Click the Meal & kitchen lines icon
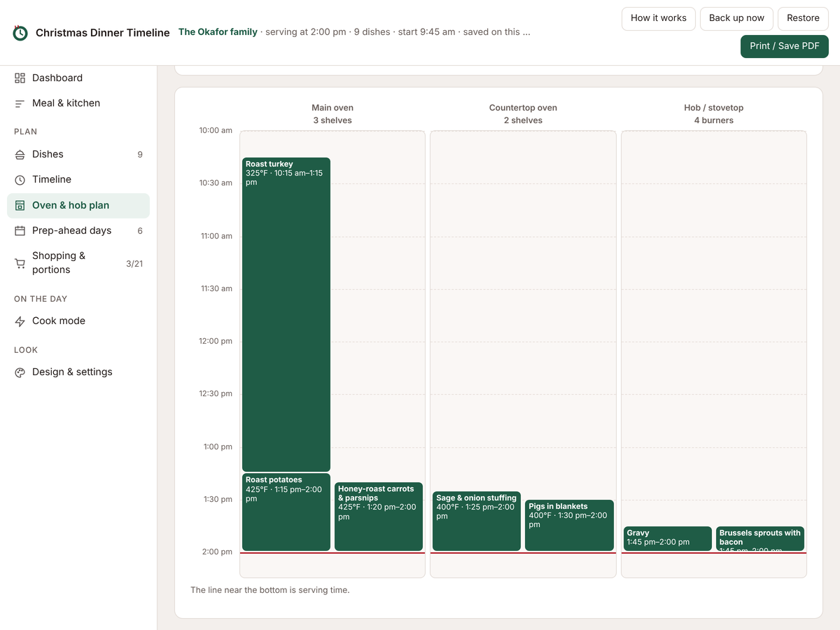 click(20, 104)
